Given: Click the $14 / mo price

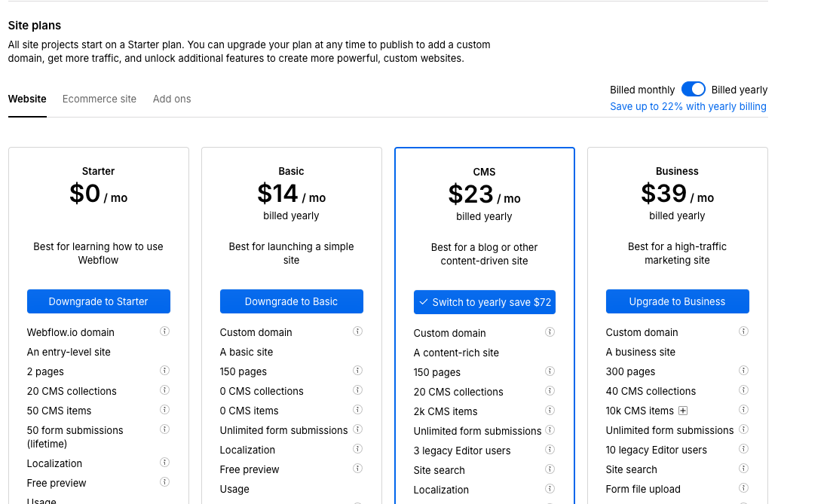Looking at the screenshot, I should (x=291, y=194).
